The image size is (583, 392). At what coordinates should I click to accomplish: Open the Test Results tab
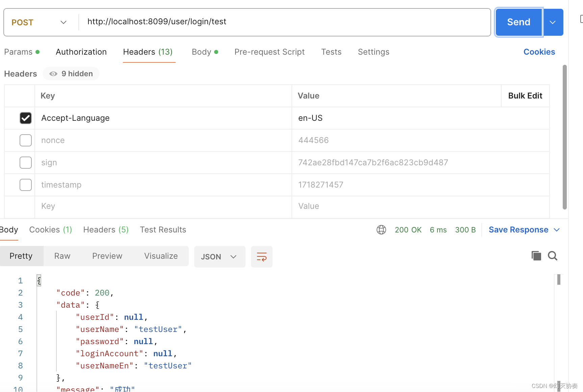[x=163, y=230]
